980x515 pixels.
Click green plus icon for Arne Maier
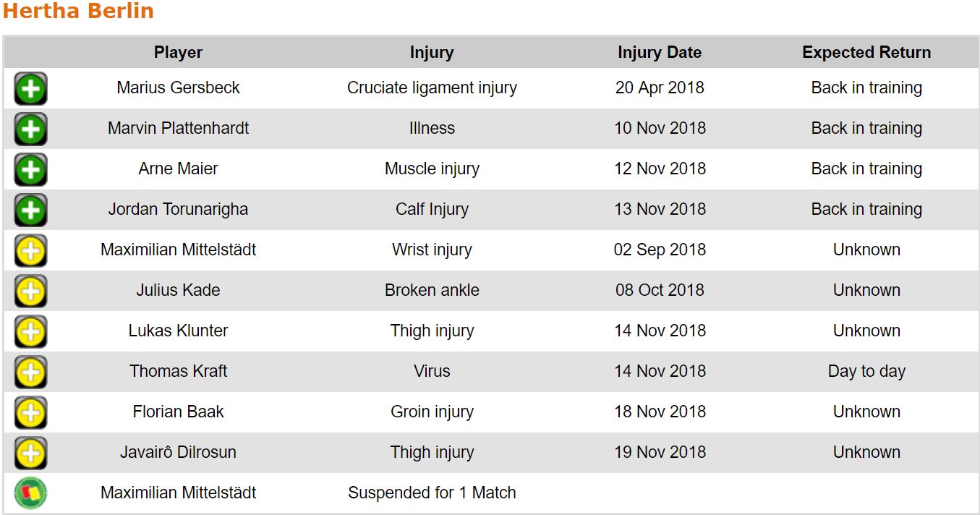tap(30, 170)
